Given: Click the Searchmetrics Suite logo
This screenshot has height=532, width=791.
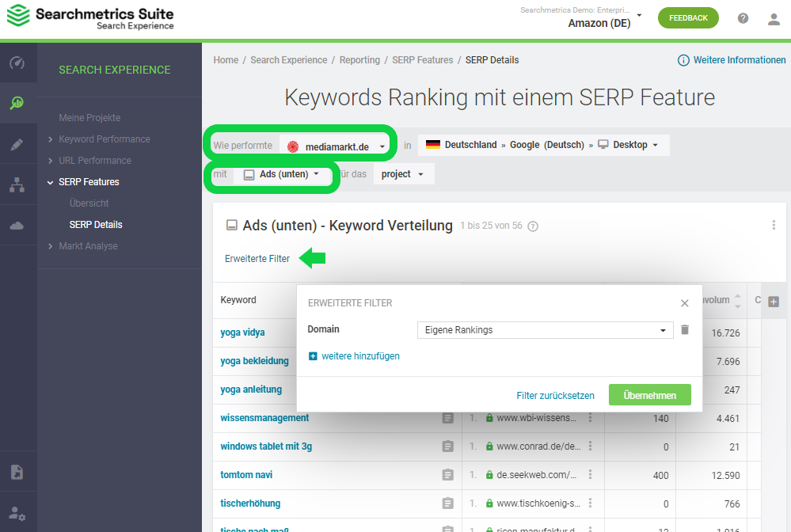Looking at the screenshot, I should click(x=90, y=17).
